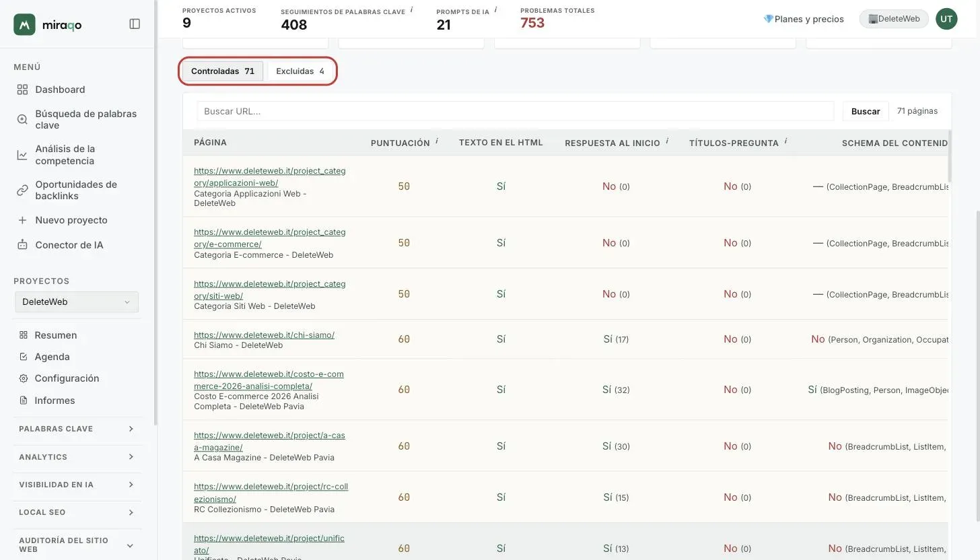
Task: Open the Dashboard grid icon
Action: point(22,90)
